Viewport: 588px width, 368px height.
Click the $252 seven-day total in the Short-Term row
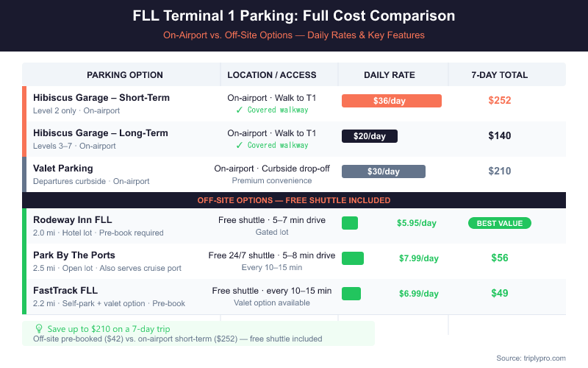click(x=500, y=101)
